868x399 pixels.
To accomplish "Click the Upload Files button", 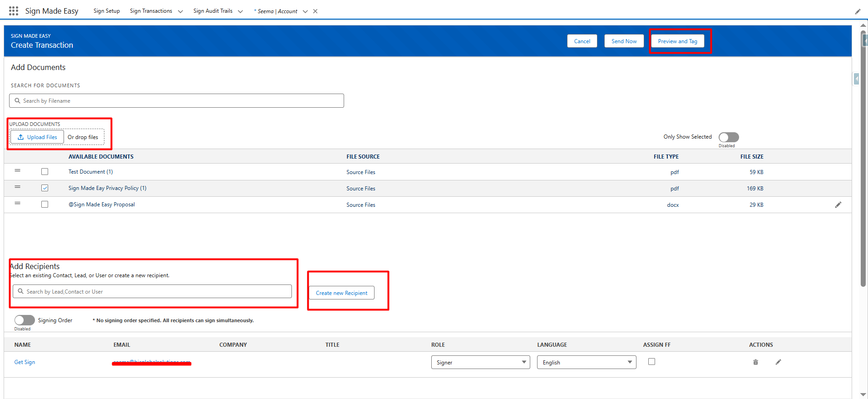I will pos(37,137).
